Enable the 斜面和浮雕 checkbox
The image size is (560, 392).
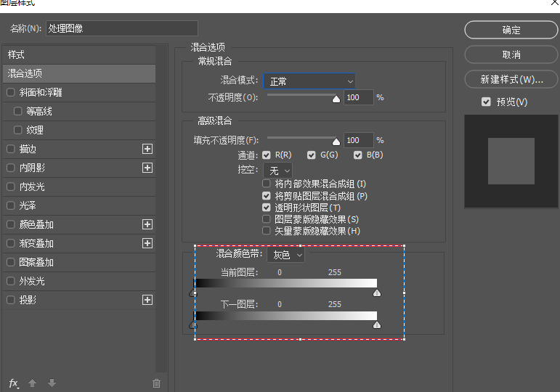point(10,92)
